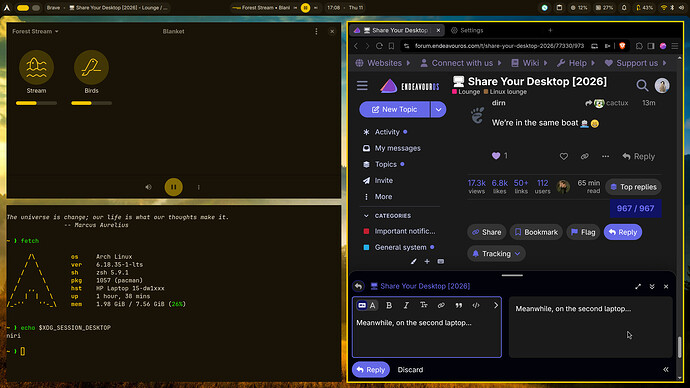The height and width of the screenshot is (388, 690).
Task: Open forum search magnifier
Action: 642,85
